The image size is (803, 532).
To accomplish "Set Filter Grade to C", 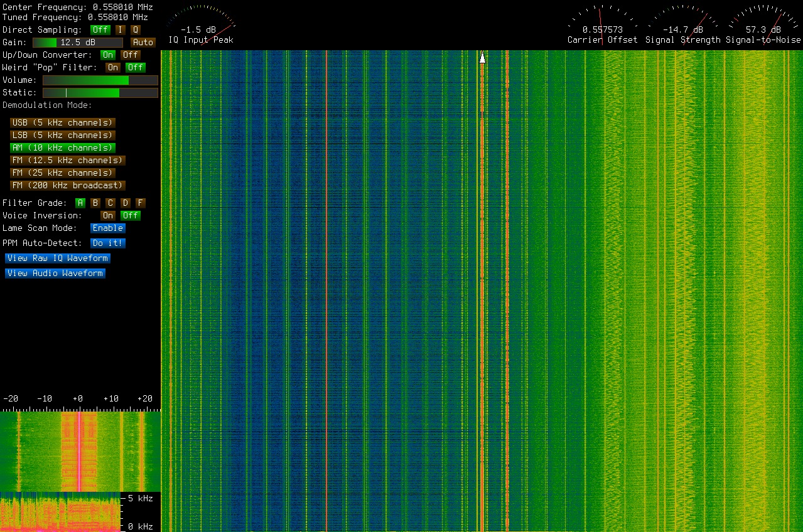I will point(110,203).
